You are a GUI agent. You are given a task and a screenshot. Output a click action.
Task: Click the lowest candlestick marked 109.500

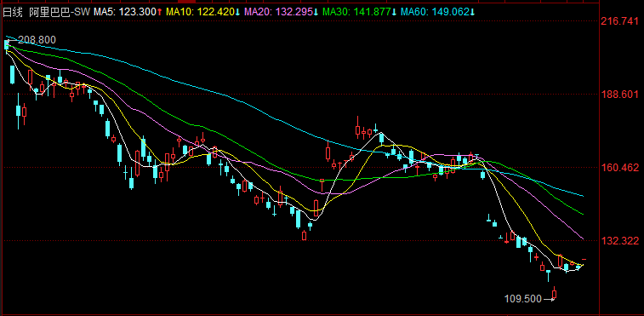[x=555, y=293]
